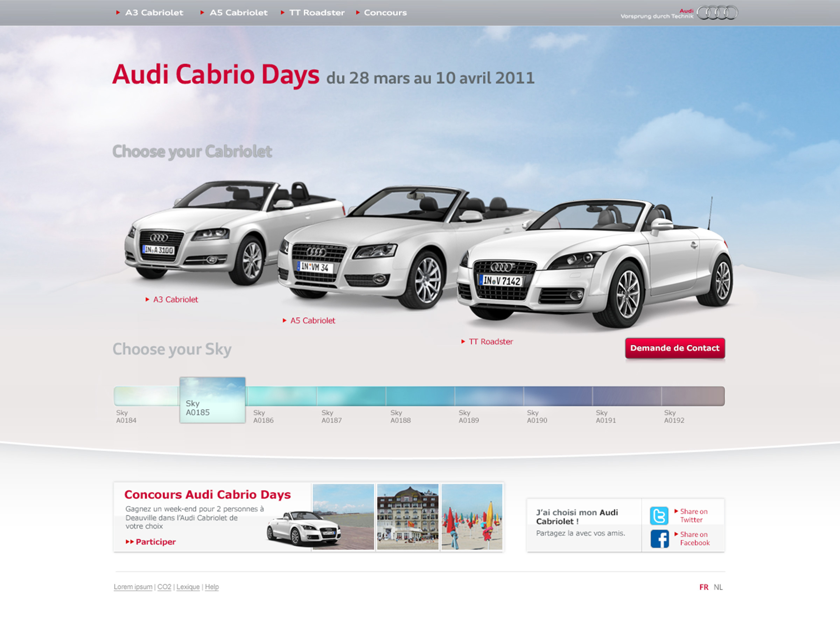Choose sky swatch A0184
This screenshot has width=840, height=630.
146,396
